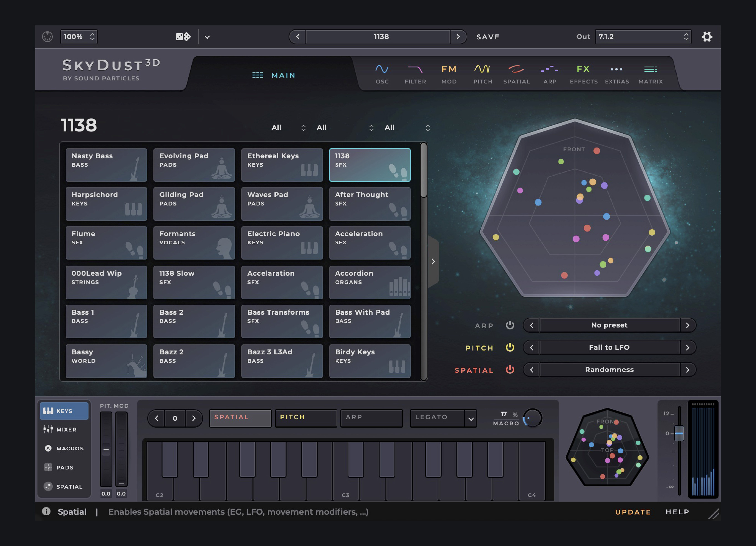This screenshot has height=546, width=756.
Task: Select next SPATIAL preset arrow
Action: [x=688, y=369]
